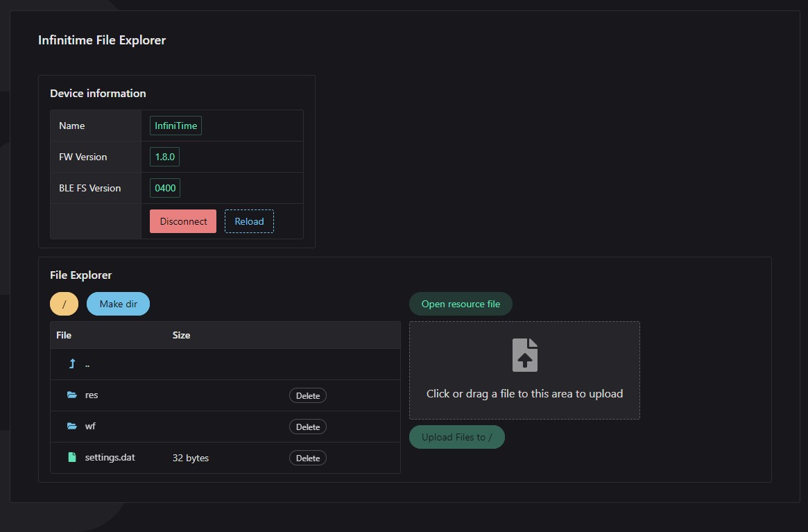Click the File Explorer section heading
This screenshot has height=532, width=808.
[81, 275]
